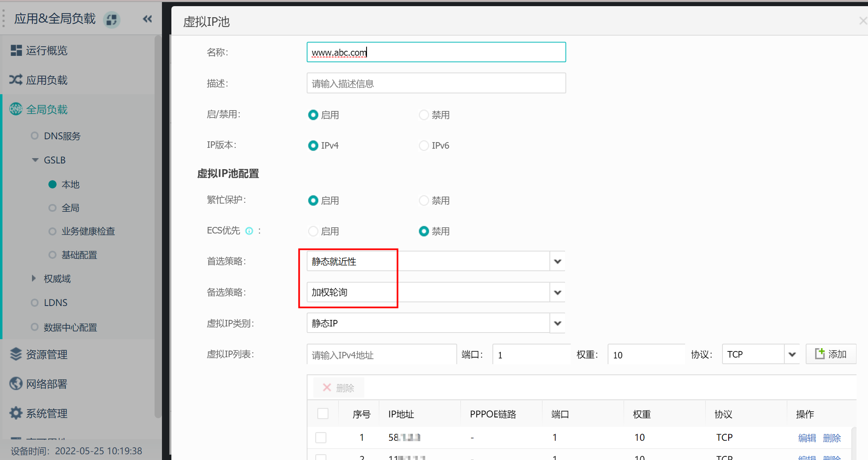
Task: Click the module switcher icon beside 应用&全局负载
Action: pyautogui.click(x=112, y=19)
